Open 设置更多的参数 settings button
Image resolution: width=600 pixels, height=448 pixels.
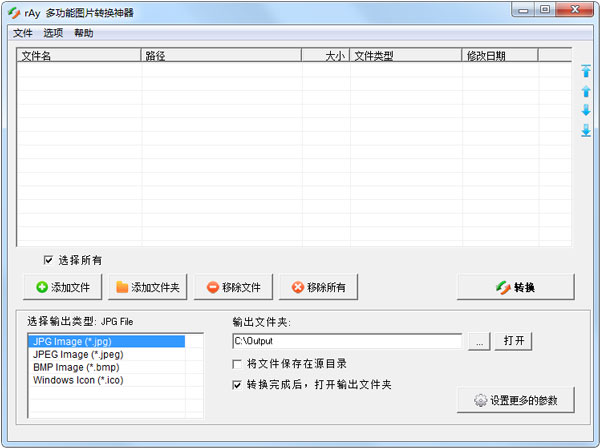point(515,400)
